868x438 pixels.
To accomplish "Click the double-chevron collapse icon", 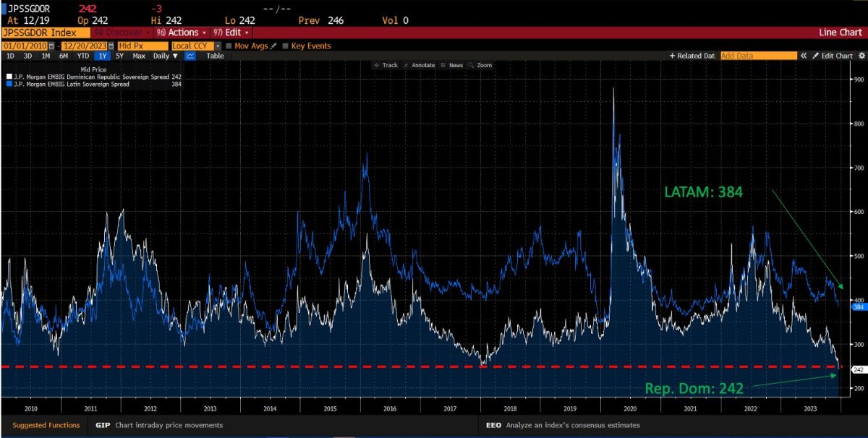I will (x=803, y=56).
